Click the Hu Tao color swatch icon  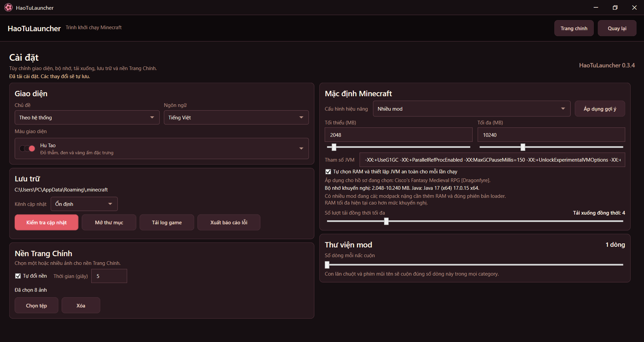(x=27, y=149)
